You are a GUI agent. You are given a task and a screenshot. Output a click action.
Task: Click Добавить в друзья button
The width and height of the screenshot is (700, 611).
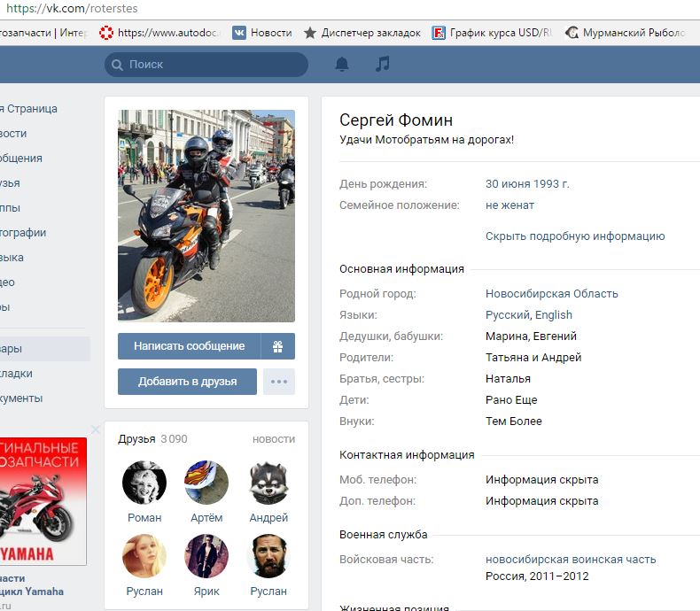point(187,382)
